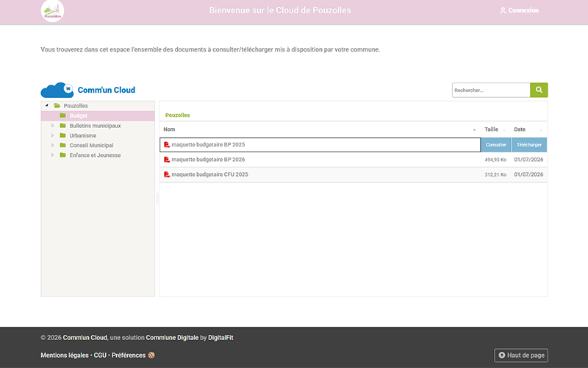Expand the Bulletins municipaux tree node
Image resolution: width=588 pixels, height=368 pixels.
pyautogui.click(x=52, y=126)
